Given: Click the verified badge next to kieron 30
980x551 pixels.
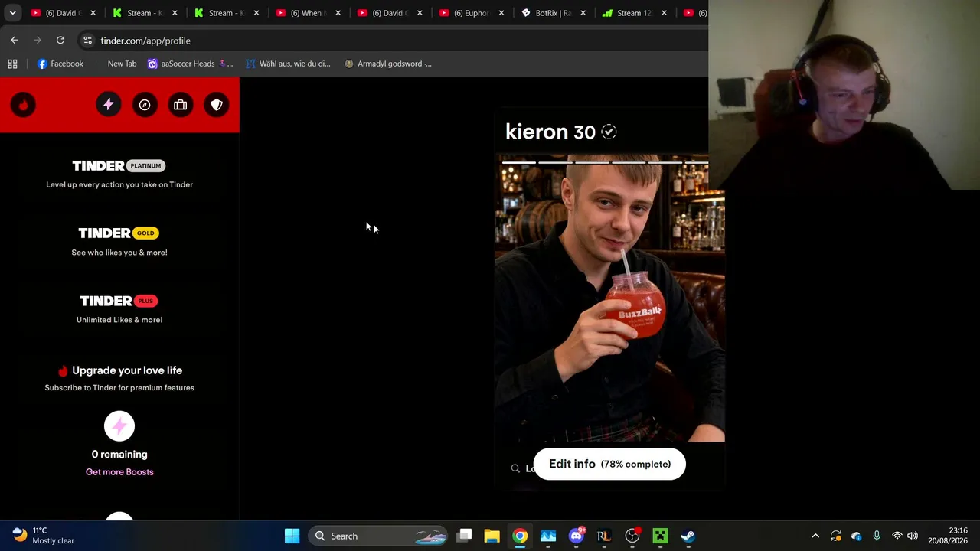Looking at the screenshot, I should (609, 132).
